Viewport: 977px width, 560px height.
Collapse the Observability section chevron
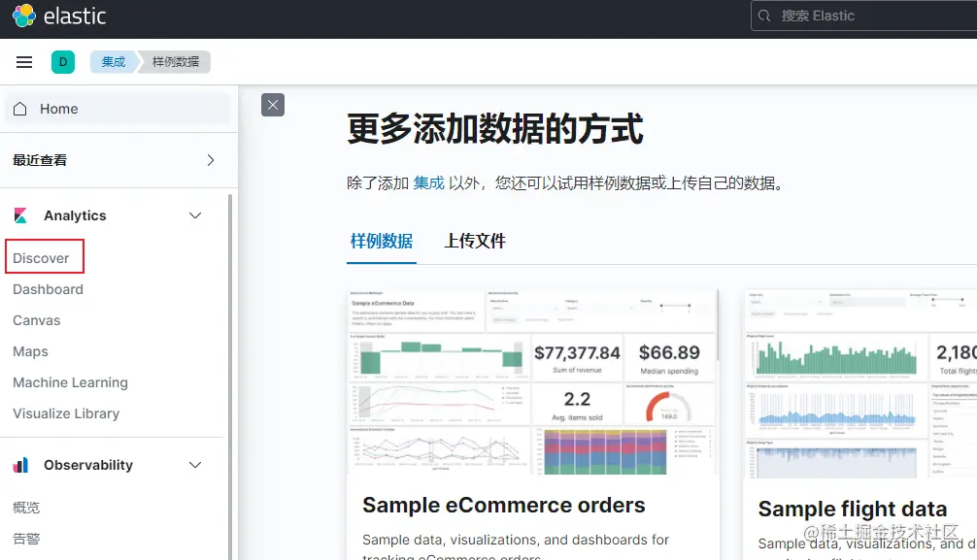coord(195,465)
